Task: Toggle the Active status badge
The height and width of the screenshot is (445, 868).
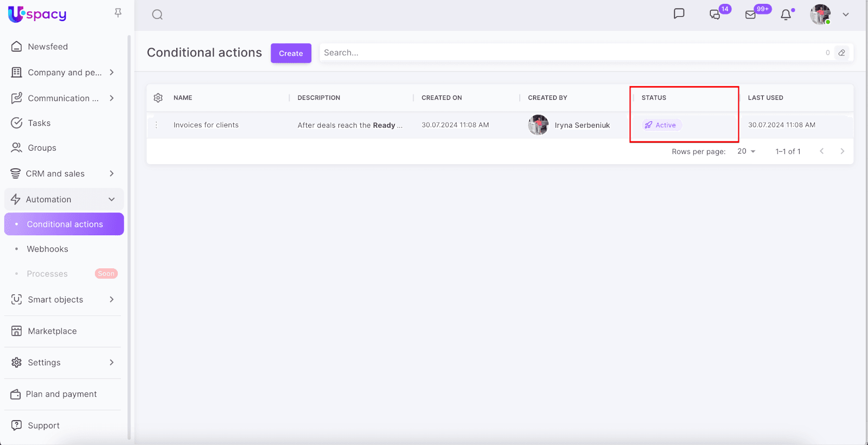Action: pyautogui.click(x=661, y=125)
